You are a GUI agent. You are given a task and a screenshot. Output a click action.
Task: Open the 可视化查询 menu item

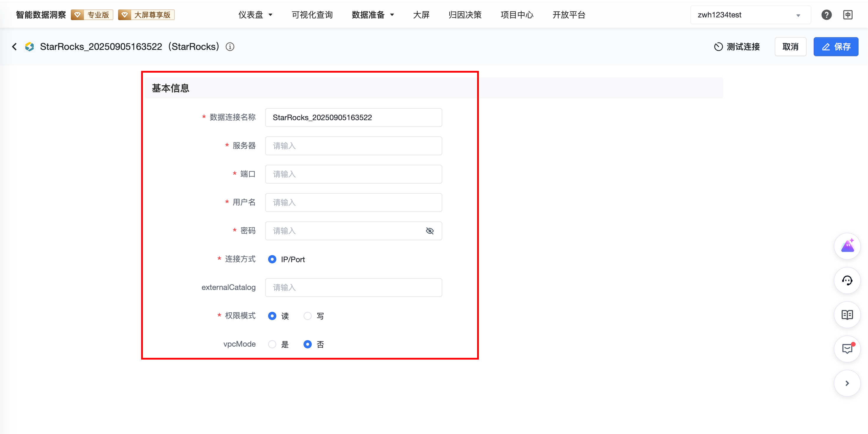312,15
